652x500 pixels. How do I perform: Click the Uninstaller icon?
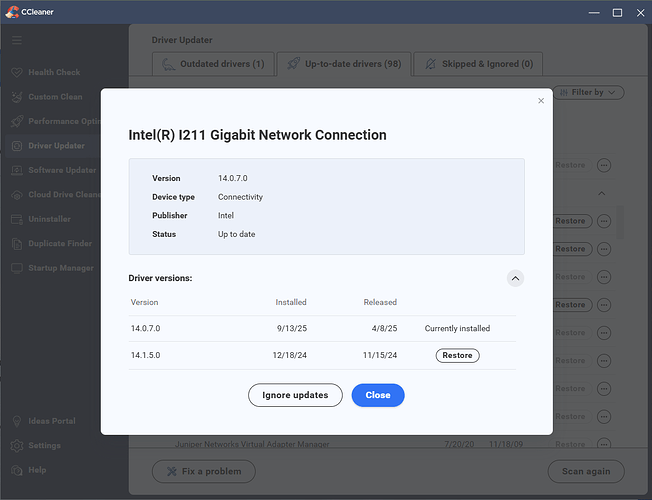(x=17, y=219)
